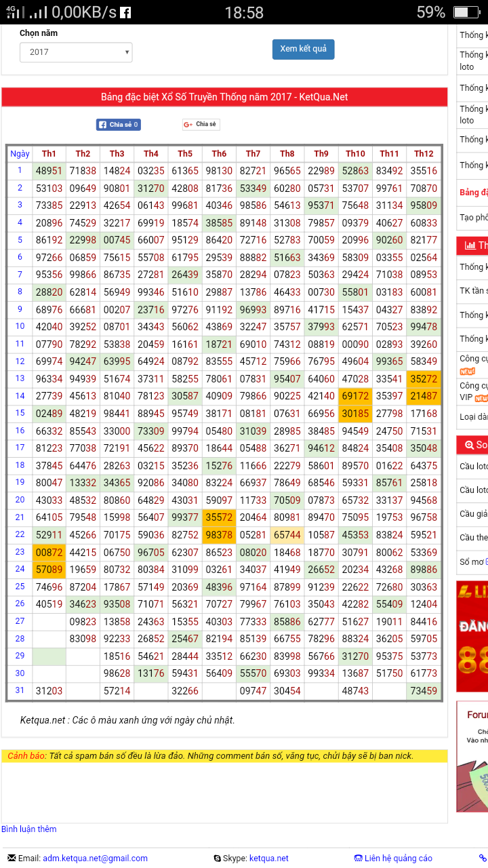Screen dimensions: 488x868
Task: Click the chain link icon in footer
Action: pyautogui.click(x=483, y=859)
